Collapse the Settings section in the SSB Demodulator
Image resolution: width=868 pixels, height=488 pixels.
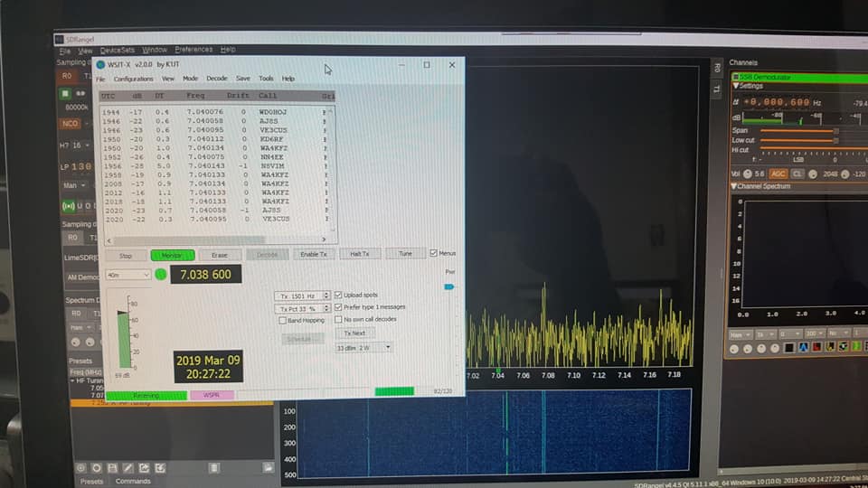[x=736, y=86]
